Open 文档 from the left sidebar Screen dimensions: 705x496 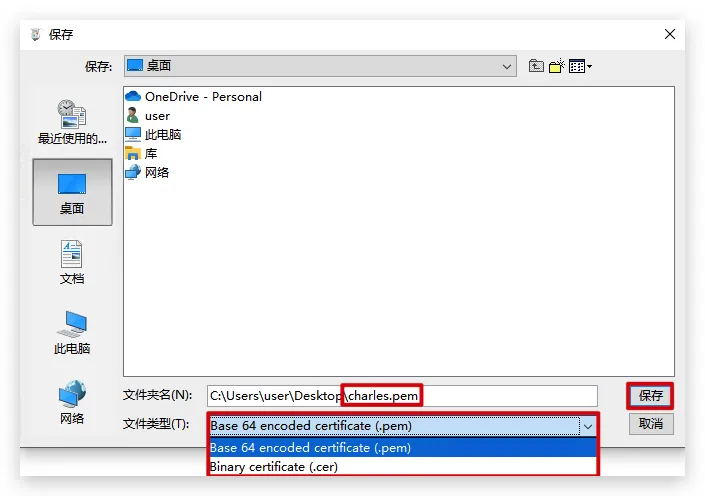[x=72, y=262]
